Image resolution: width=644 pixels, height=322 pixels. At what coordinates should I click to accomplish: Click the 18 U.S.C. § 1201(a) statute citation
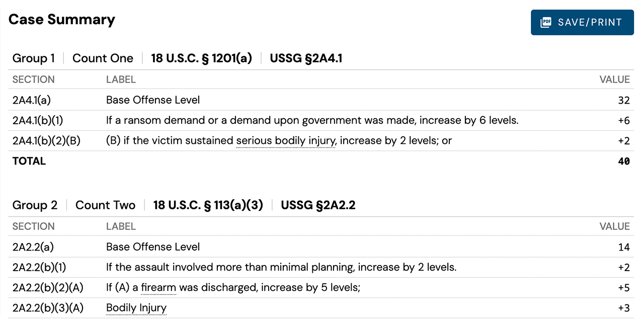tap(201, 58)
